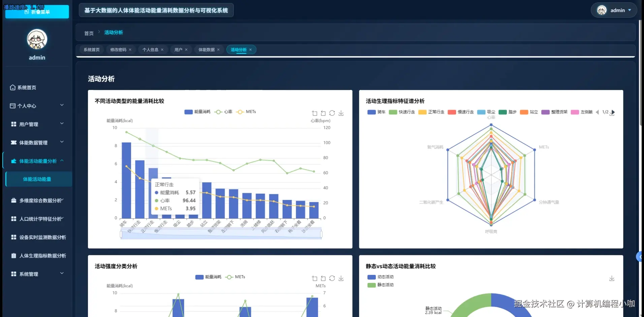Expand the 多维度综合数据分析 submenu
The width and height of the screenshot is (644, 317).
pos(62,200)
